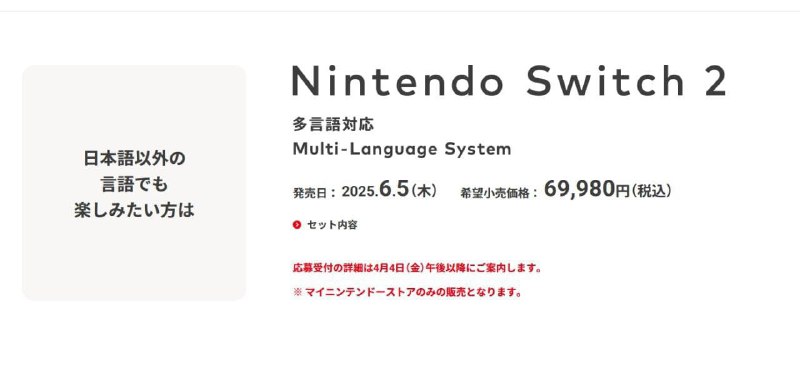Image resolution: width=800 pixels, height=367 pixels.
Task: Open the セット内容 link
Action: [x=332, y=225]
